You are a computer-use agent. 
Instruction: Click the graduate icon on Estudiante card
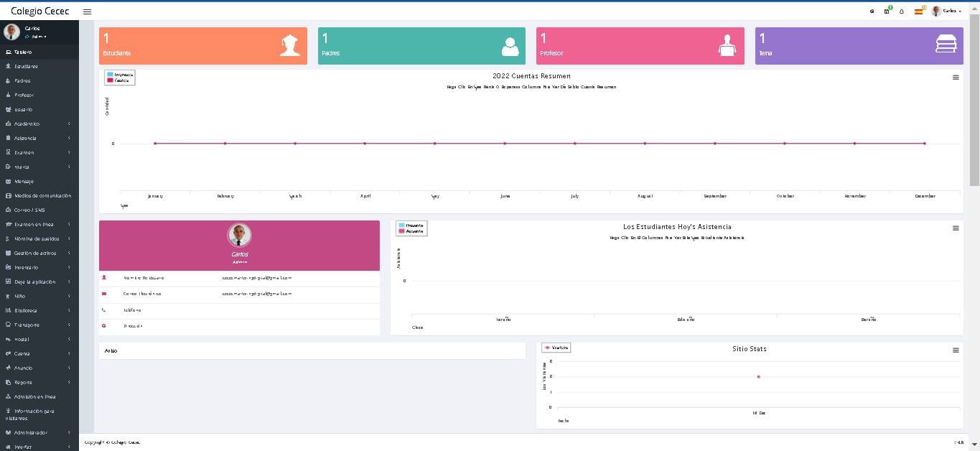click(x=290, y=46)
